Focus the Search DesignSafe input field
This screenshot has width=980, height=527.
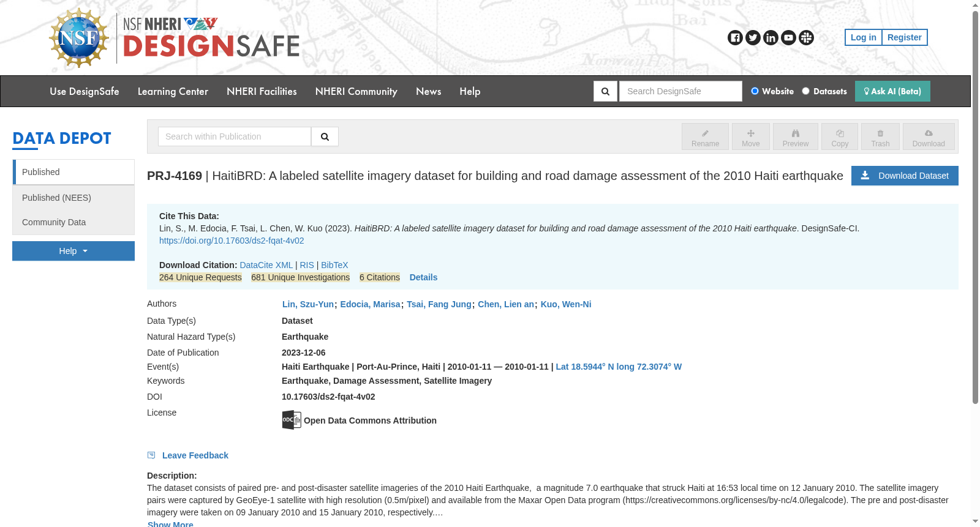point(680,91)
